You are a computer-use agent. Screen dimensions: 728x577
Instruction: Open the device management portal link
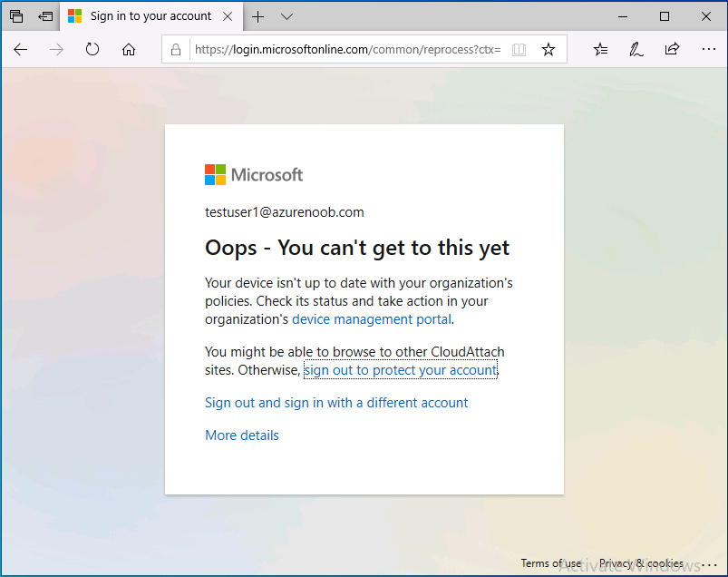372,319
